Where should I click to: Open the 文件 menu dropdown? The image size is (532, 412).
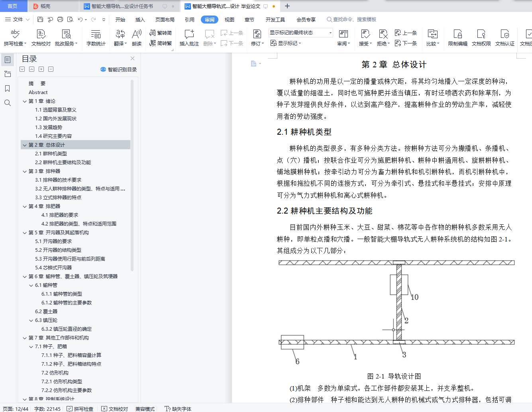tap(17, 20)
